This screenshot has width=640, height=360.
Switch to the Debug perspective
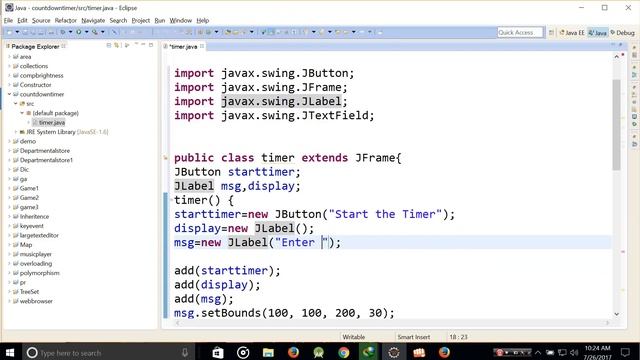click(622, 33)
